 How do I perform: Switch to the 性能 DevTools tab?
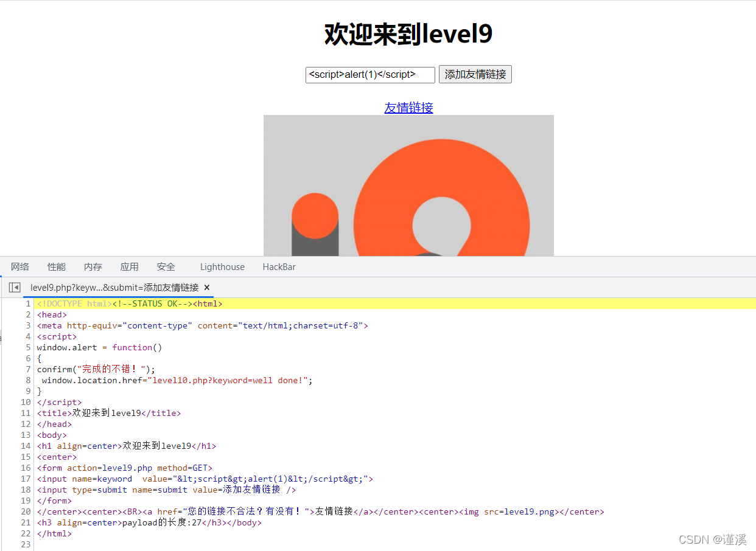click(57, 267)
